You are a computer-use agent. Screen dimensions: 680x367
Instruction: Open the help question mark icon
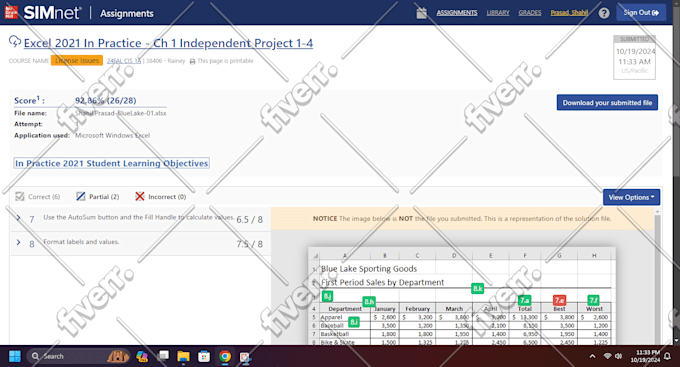604,13
